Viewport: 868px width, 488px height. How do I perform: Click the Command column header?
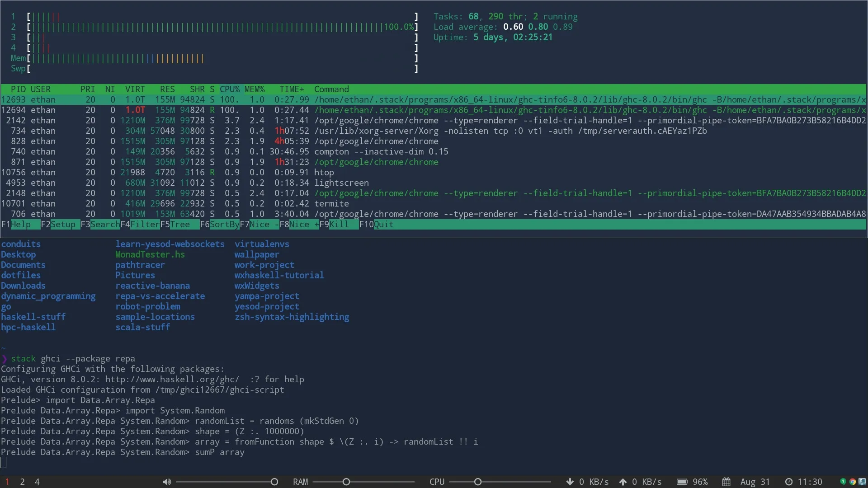(x=331, y=89)
